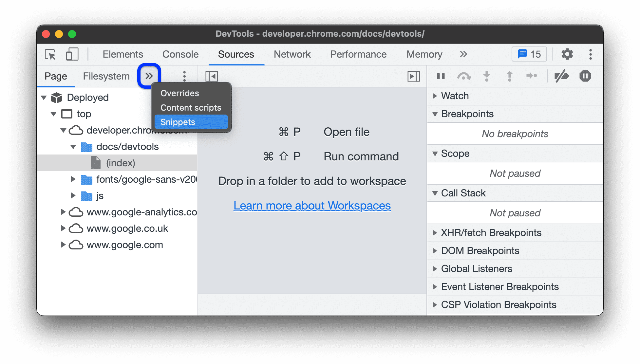Open Learn more about Workspaces link
This screenshot has width=640, height=364.
pyautogui.click(x=312, y=205)
